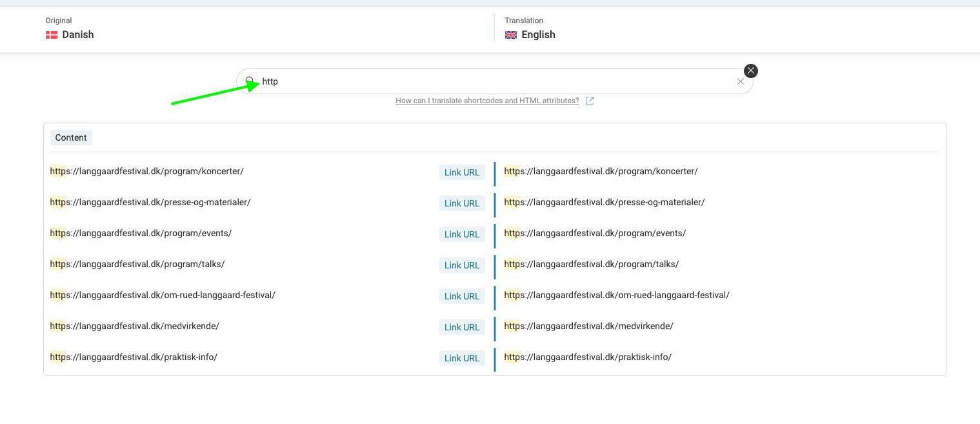The height and width of the screenshot is (424, 980).
Task: Focus the search input containing http
Action: (x=495, y=81)
